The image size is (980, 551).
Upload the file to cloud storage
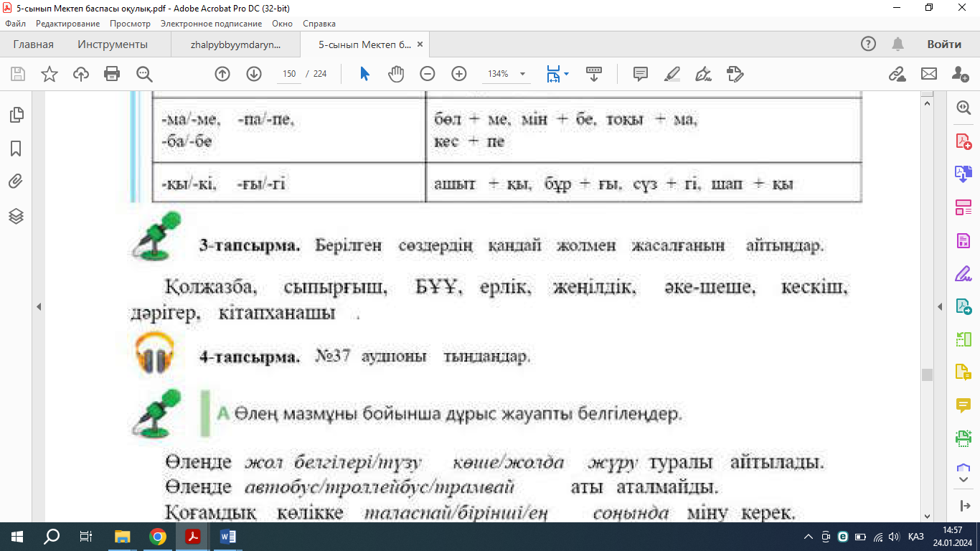[81, 74]
